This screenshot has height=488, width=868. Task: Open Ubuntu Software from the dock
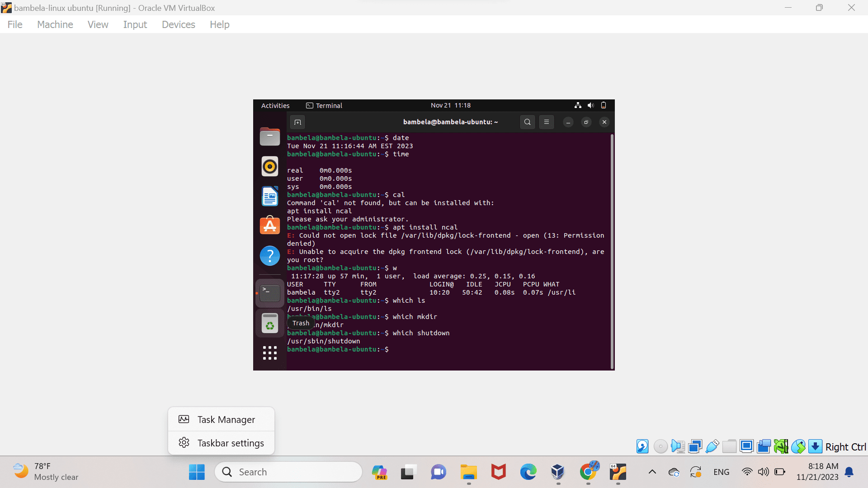coord(269,225)
